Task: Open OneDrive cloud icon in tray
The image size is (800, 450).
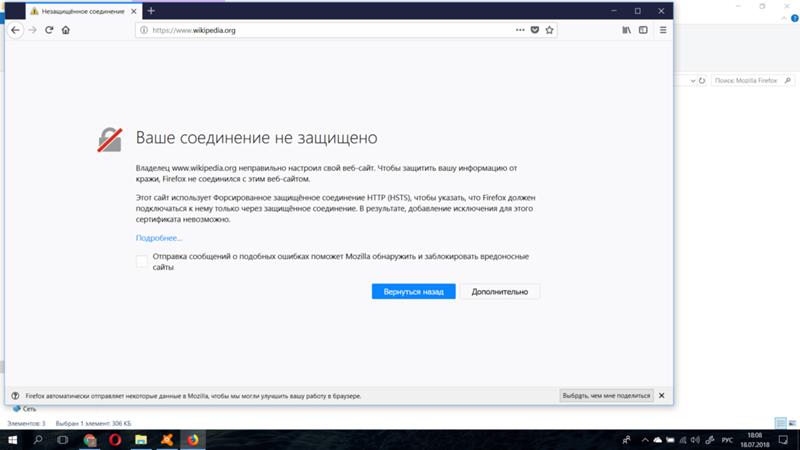Action: tap(658, 440)
